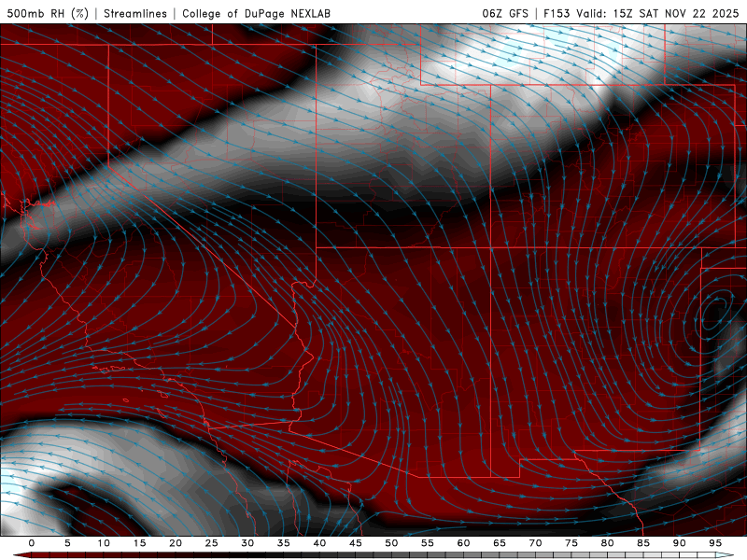Image resolution: width=747 pixels, height=560 pixels.
Task: Click the colorbar's left arrow end cap
Action: [x=21, y=555]
